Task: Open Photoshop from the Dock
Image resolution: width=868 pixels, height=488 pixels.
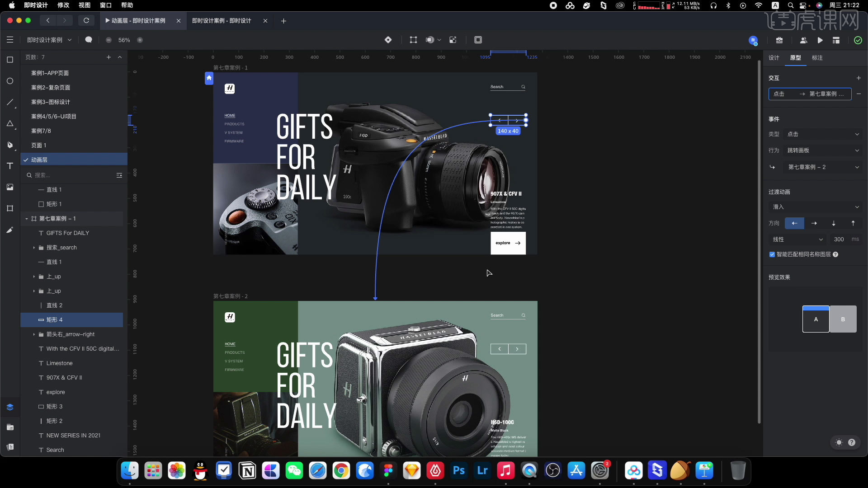Action: coord(459,471)
